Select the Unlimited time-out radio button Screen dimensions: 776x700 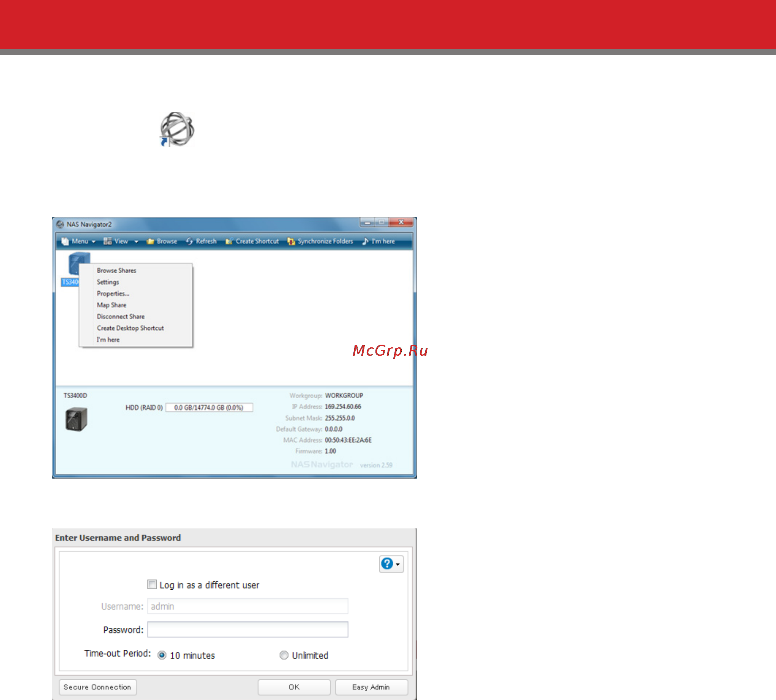coord(284,655)
